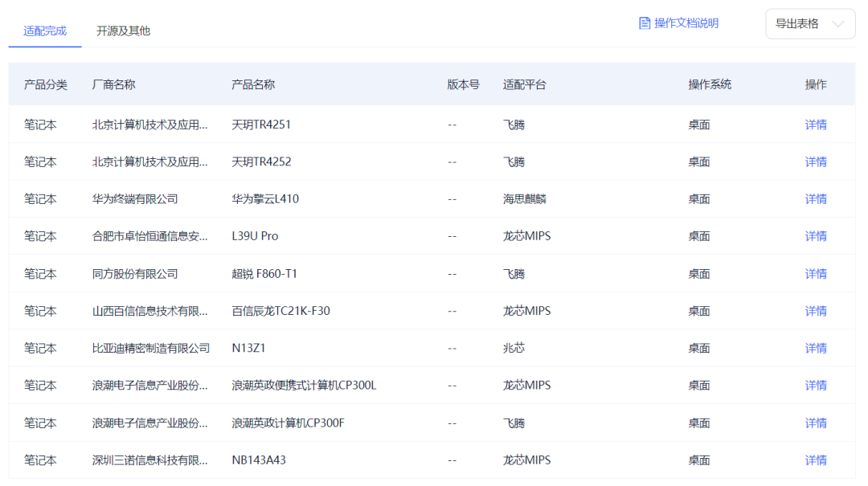Open the 导出表格 dropdown
The image size is (868, 486).
pyautogui.click(x=797, y=24)
